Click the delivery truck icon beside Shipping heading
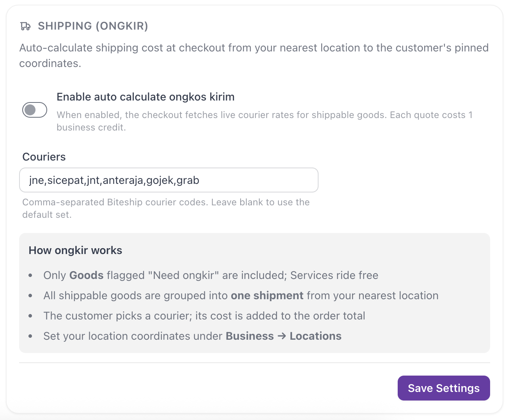The height and width of the screenshot is (420, 517). 25,26
